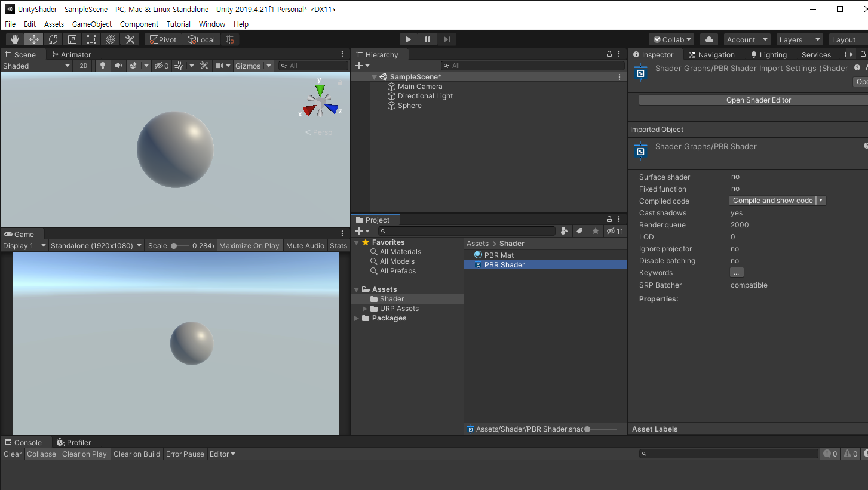Search by label in Project panel

pyautogui.click(x=579, y=231)
